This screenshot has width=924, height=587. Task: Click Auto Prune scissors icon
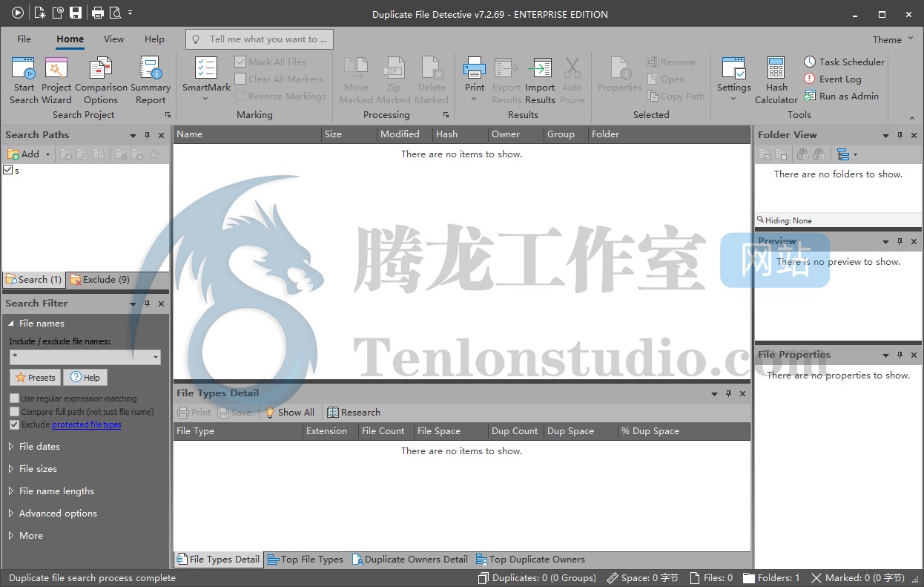click(572, 68)
